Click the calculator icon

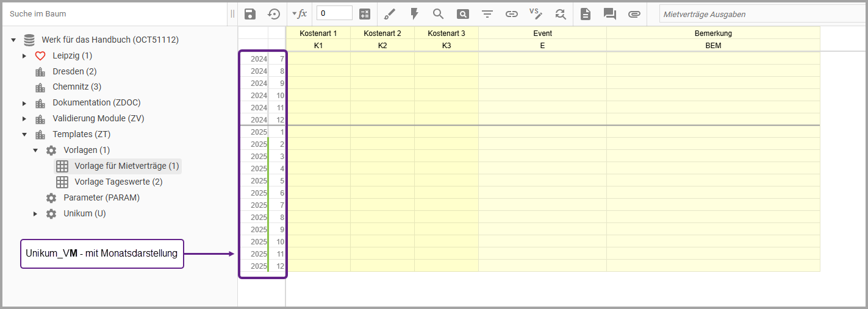tap(365, 14)
